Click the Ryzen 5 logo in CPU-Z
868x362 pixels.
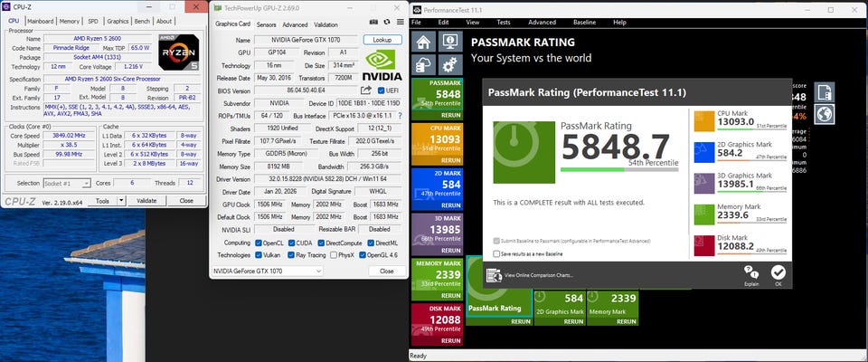point(178,52)
